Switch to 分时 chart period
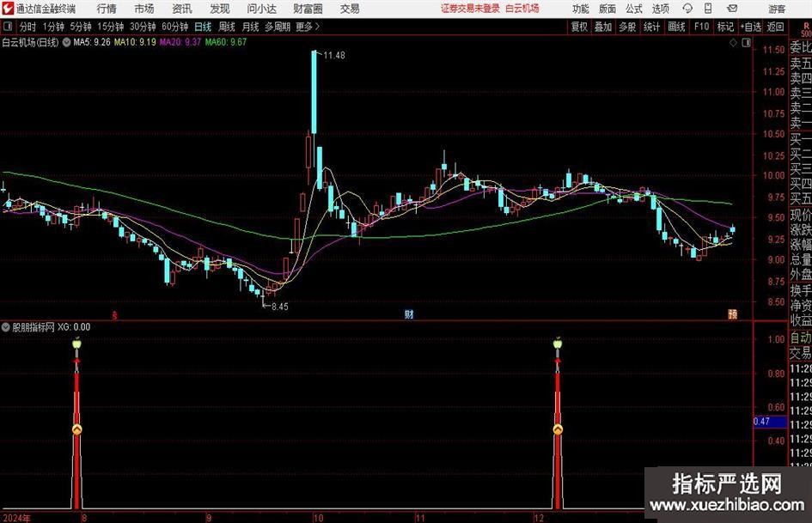This screenshot has width=812, height=523. 27,27
